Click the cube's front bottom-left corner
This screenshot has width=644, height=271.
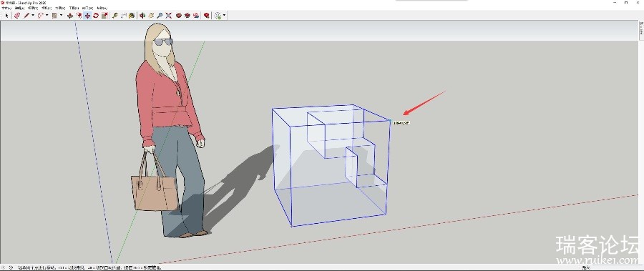pyautogui.click(x=292, y=226)
